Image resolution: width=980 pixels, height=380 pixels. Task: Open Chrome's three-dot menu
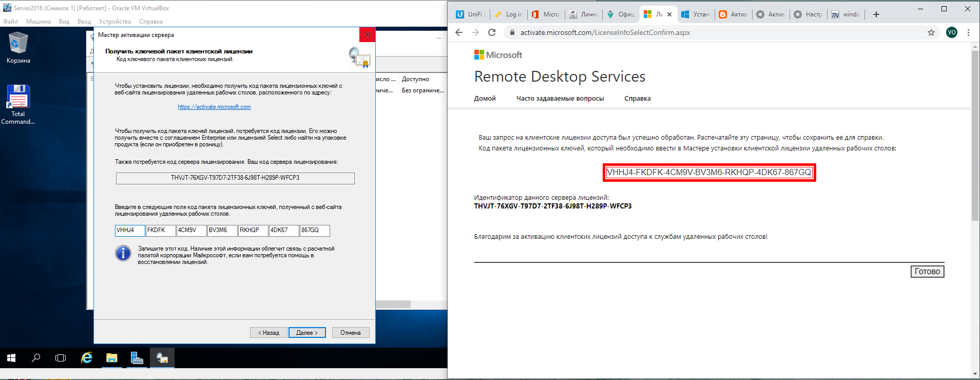coord(968,32)
